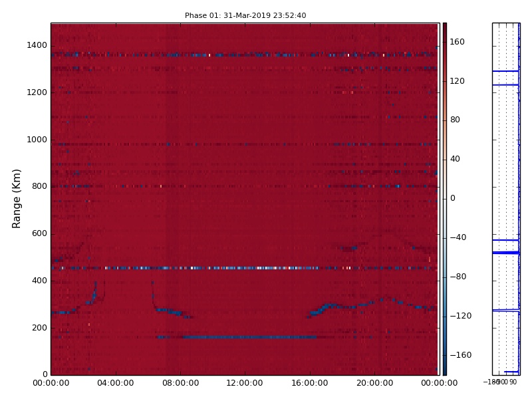Select the 1200 range tick label
Viewport: 532px width, 399px height.
point(37,92)
